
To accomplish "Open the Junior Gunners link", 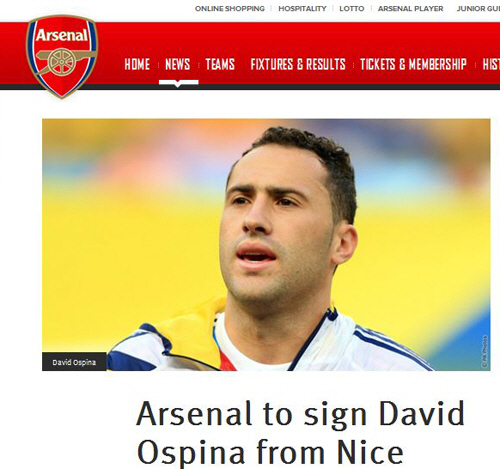I will [x=478, y=9].
